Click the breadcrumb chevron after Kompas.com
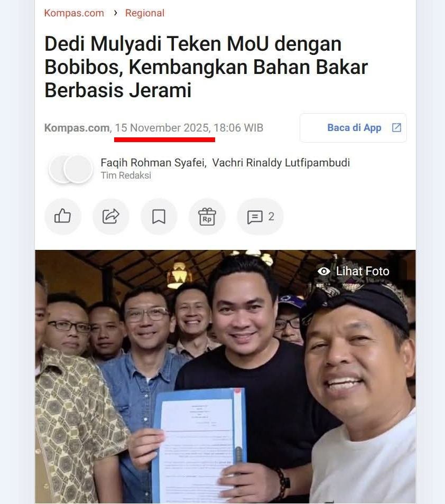 (x=115, y=13)
